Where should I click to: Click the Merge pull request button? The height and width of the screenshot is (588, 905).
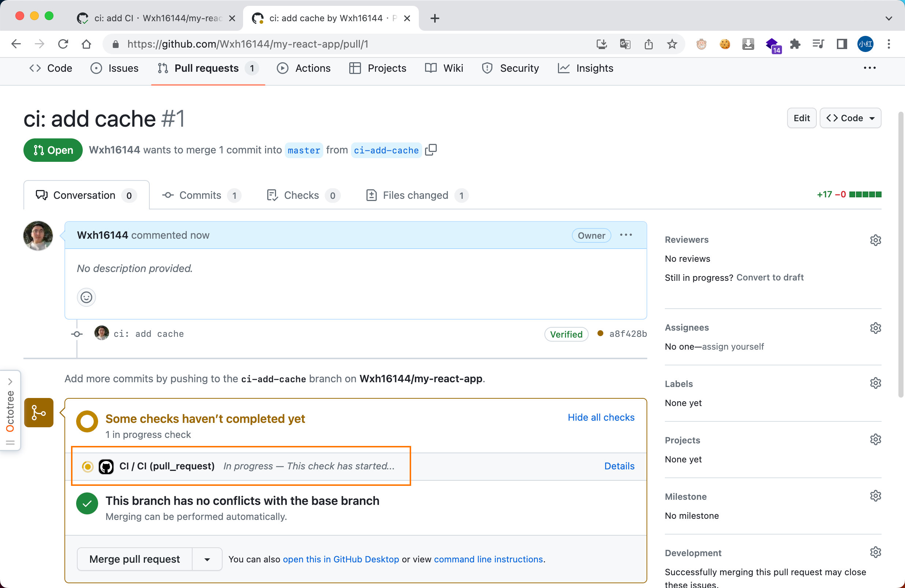[135, 559]
